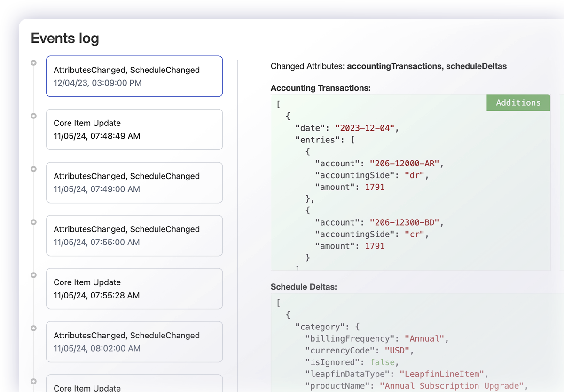Viewport: 564px width, 392px height.
Task: Click amount 1791 under the BD account
Action: tap(375, 246)
